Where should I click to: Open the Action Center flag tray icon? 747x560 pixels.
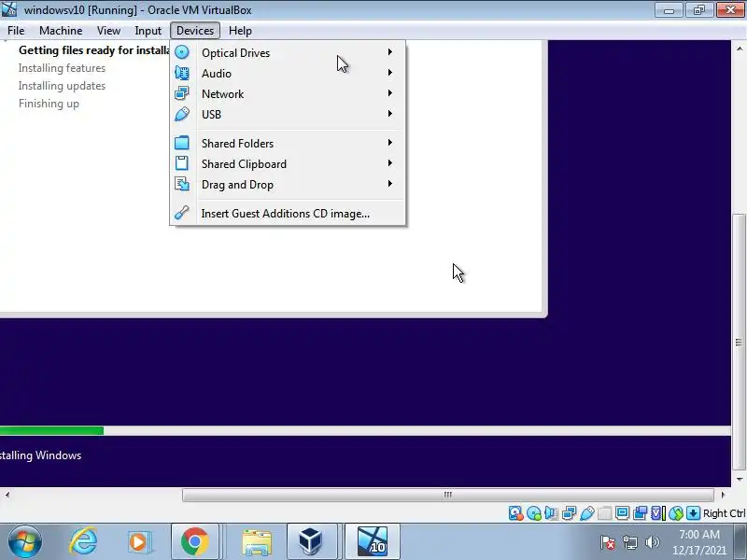pyautogui.click(x=608, y=542)
